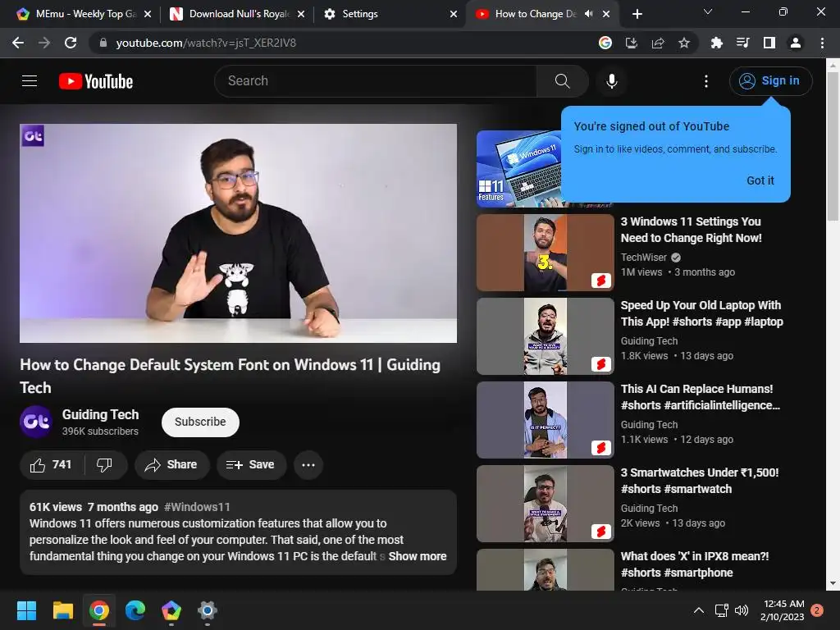Install app icon in address bar
This screenshot has height=630, width=840.
point(632,43)
